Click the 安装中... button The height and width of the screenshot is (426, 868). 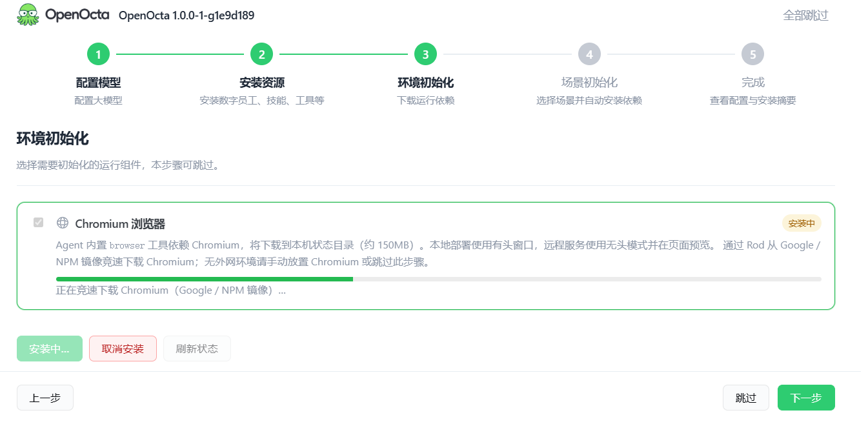click(50, 349)
